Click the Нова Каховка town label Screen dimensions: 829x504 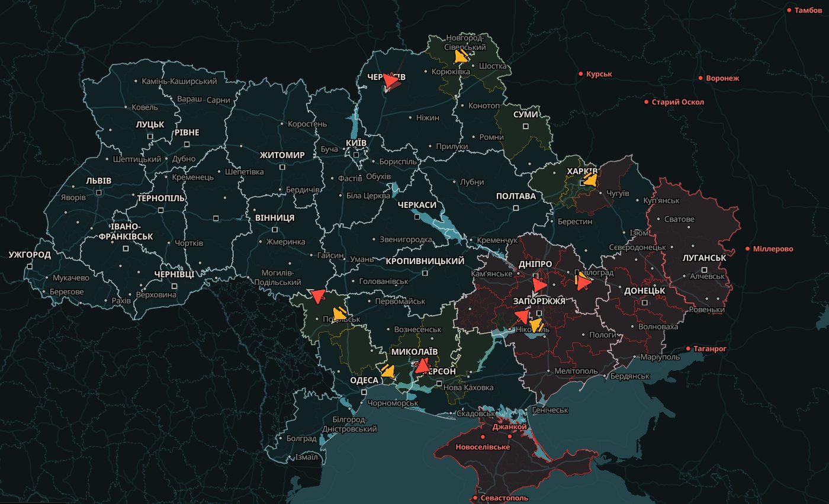[x=468, y=387]
